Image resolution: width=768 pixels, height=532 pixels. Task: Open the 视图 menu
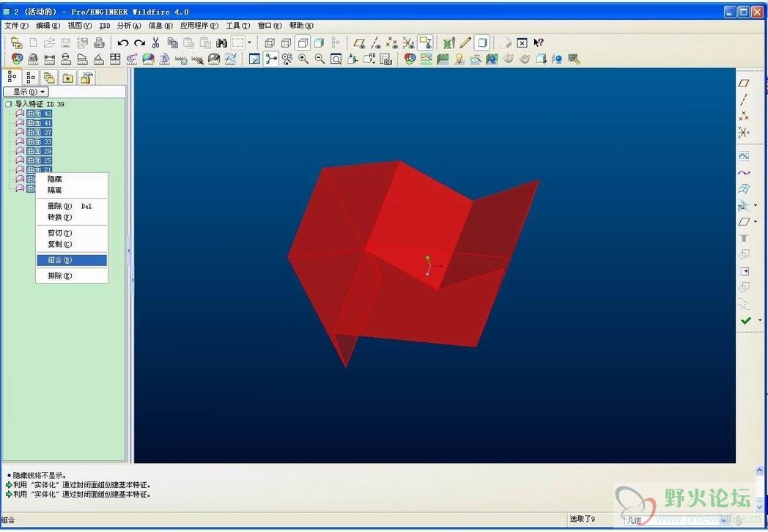pos(79,26)
